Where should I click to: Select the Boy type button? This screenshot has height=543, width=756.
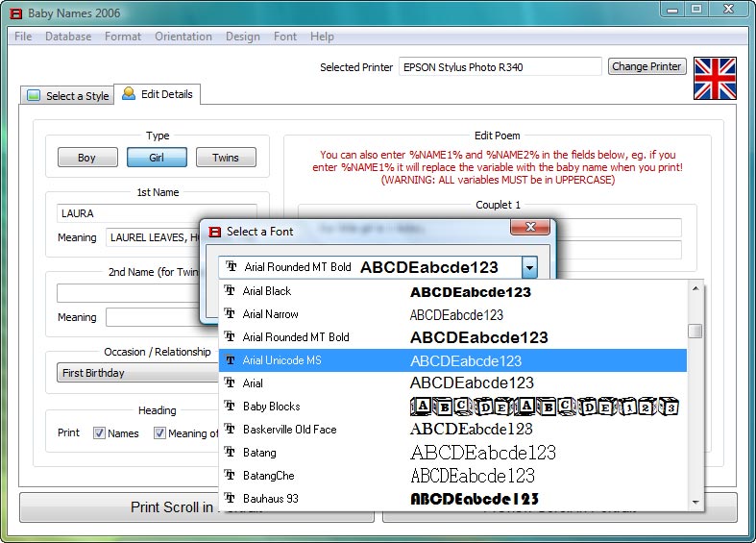pos(87,158)
